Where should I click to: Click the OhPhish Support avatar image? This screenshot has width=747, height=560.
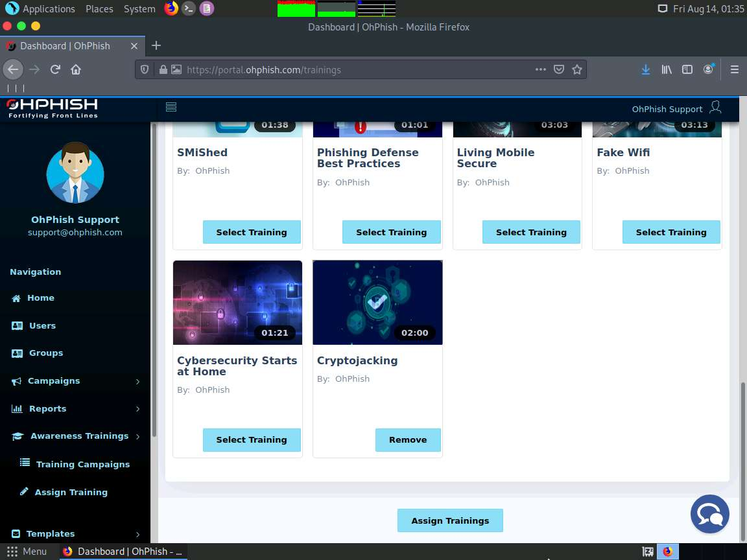coord(75,172)
